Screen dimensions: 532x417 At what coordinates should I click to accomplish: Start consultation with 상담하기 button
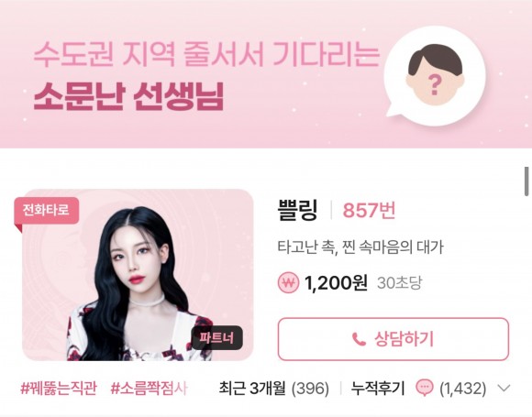point(393,339)
